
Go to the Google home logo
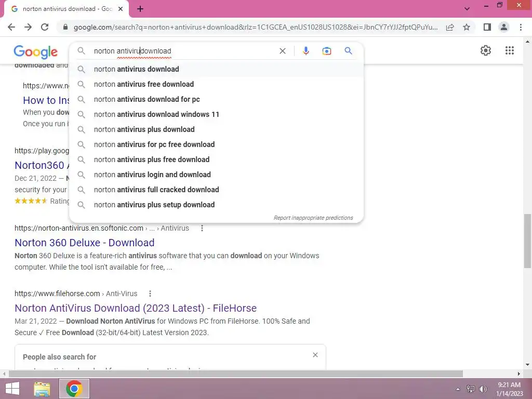click(36, 51)
